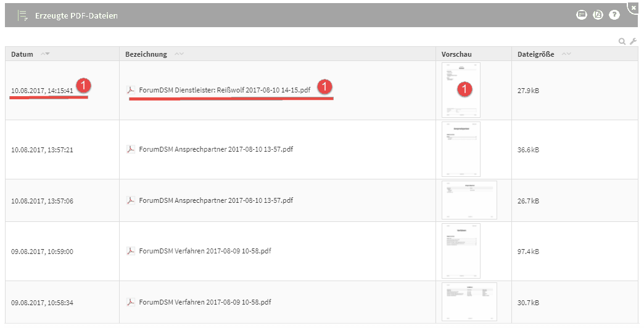The height and width of the screenshot is (328, 644).
Task: Click file size value 26.7 kB
Action: [528, 201]
